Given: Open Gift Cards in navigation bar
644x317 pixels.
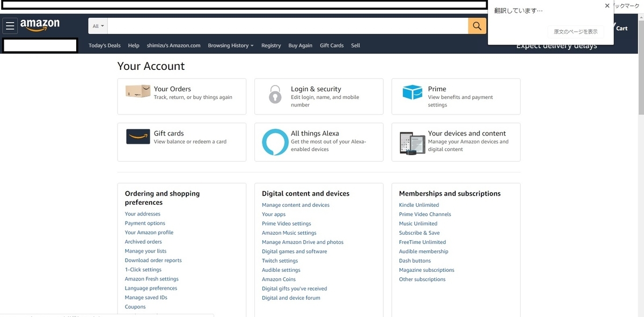Looking at the screenshot, I should 332,46.
